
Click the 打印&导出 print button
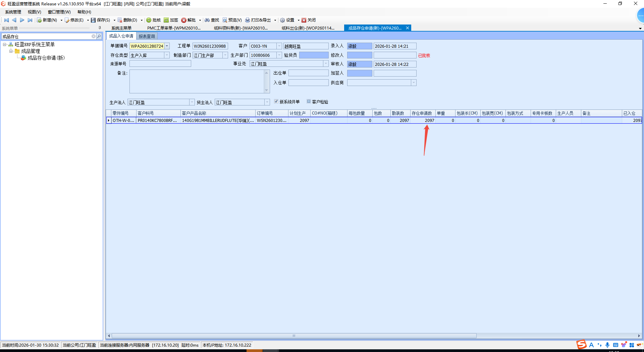point(258,20)
